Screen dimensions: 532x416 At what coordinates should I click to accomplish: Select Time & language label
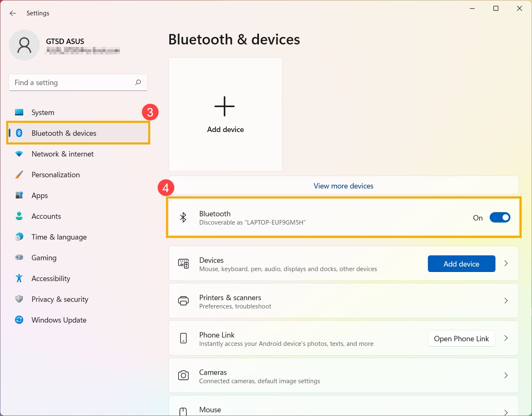pos(59,237)
